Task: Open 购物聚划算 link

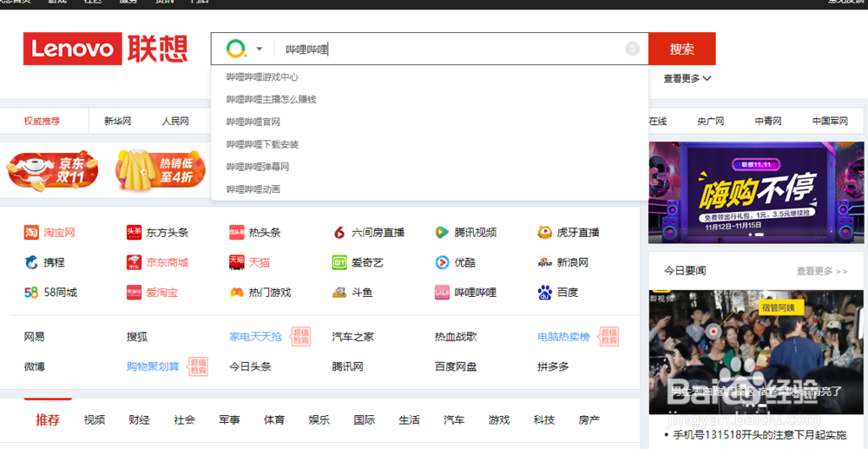Action: (x=154, y=366)
